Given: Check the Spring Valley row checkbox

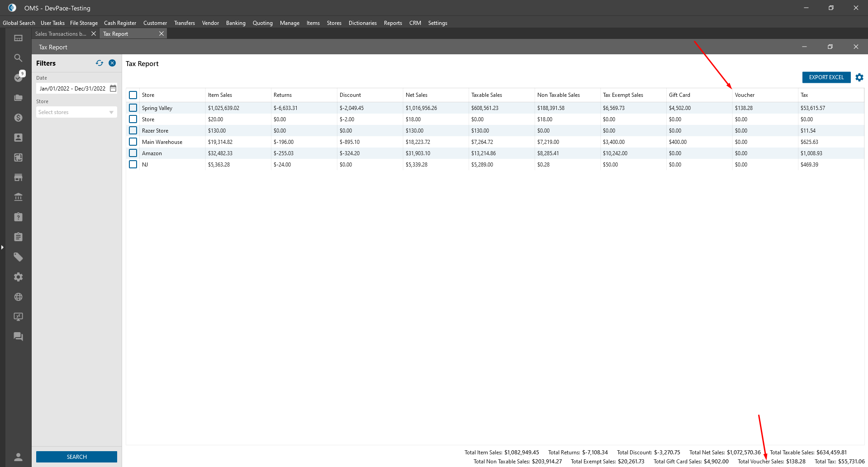Looking at the screenshot, I should [133, 108].
